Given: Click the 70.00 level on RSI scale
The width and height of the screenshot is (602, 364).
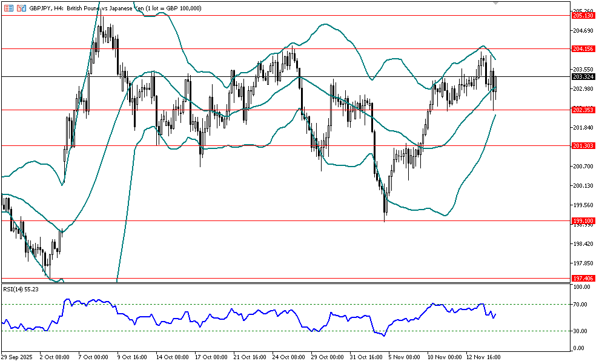Looking at the screenshot, I should (x=579, y=305).
